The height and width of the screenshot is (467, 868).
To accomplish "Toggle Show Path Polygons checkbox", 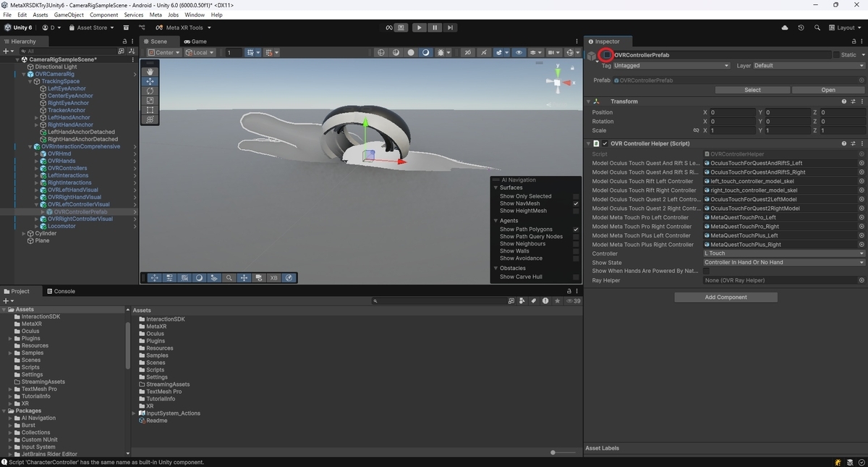I will pyautogui.click(x=576, y=229).
